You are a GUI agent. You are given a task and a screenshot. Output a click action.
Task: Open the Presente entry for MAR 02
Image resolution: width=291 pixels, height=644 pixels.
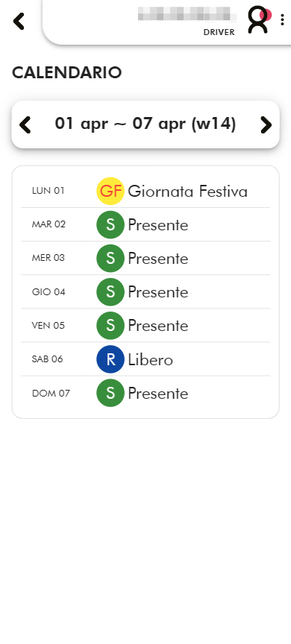pyautogui.click(x=158, y=225)
